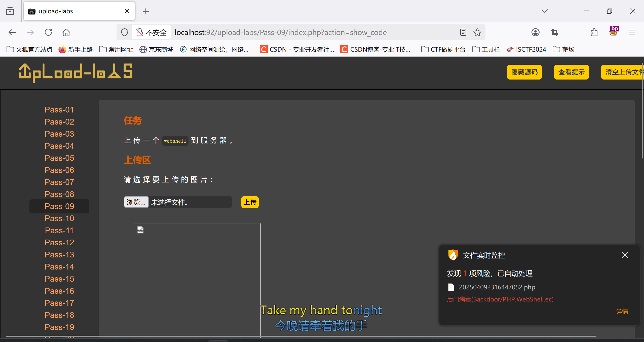Go to the Firefox home page icon
Screen dimensions: 644x342
(66, 32)
